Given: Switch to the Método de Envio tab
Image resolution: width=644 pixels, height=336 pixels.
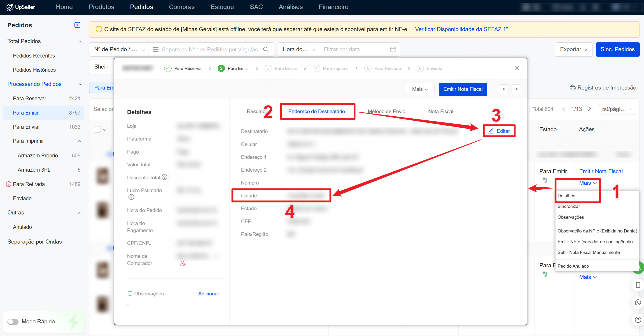Looking at the screenshot, I should click(386, 111).
